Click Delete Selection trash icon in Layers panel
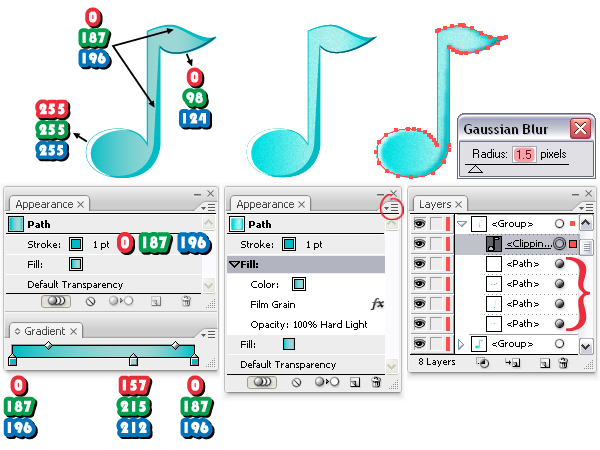The image size is (600, 450). coord(563,362)
